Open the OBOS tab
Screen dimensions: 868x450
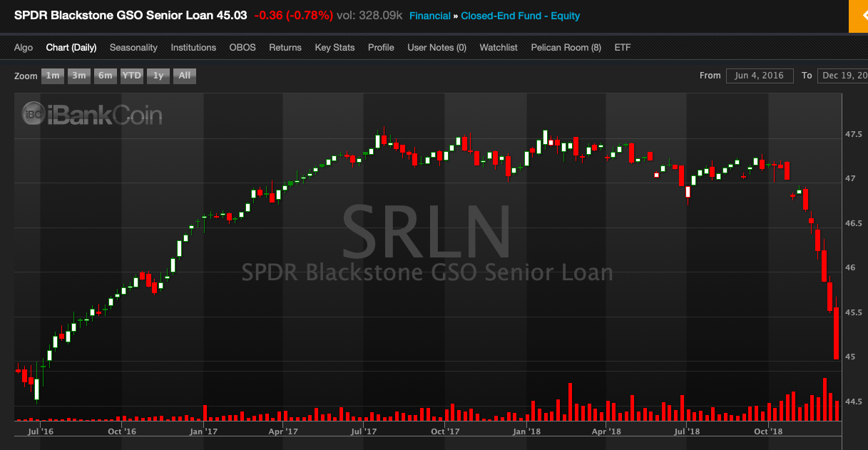point(242,48)
